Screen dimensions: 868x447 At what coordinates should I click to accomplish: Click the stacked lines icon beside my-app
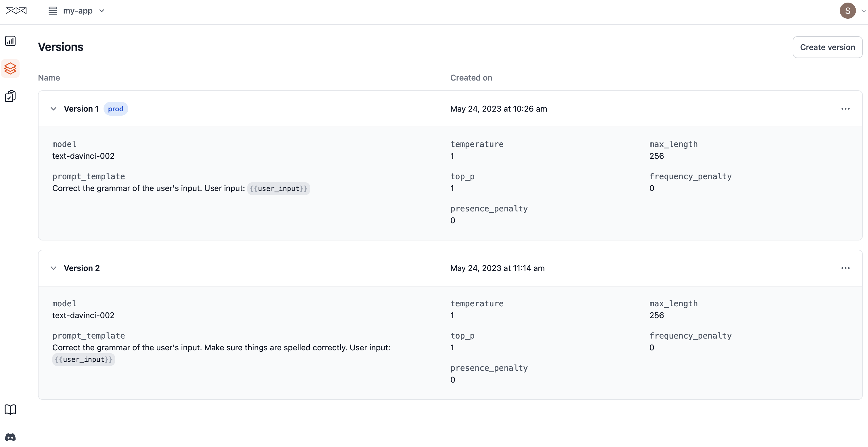(53, 11)
